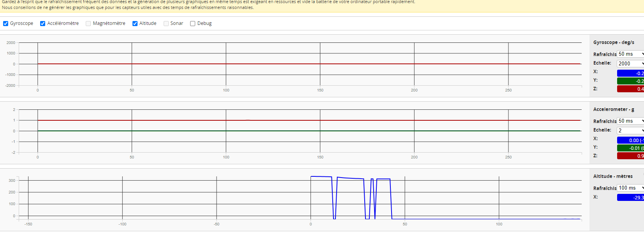Disable the Accéléromètre checkbox

pos(43,23)
